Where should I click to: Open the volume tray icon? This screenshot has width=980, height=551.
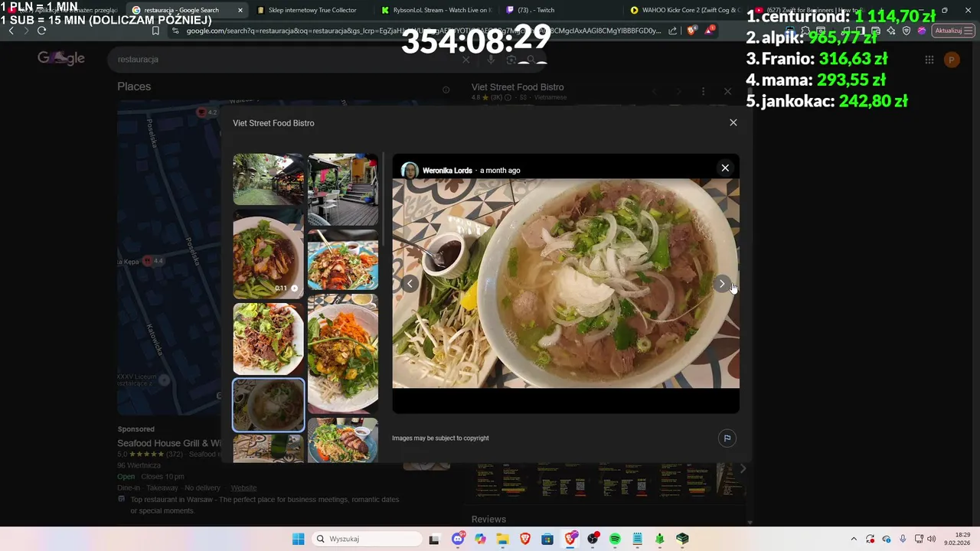[932, 539]
